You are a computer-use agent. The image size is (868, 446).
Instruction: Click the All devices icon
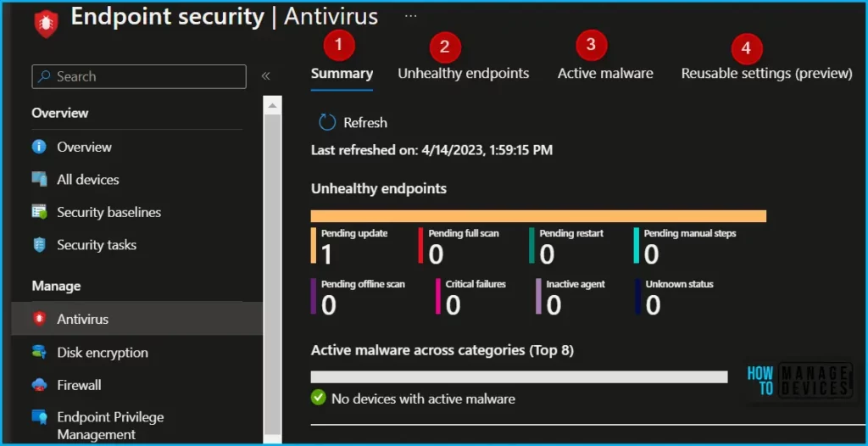(x=39, y=180)
